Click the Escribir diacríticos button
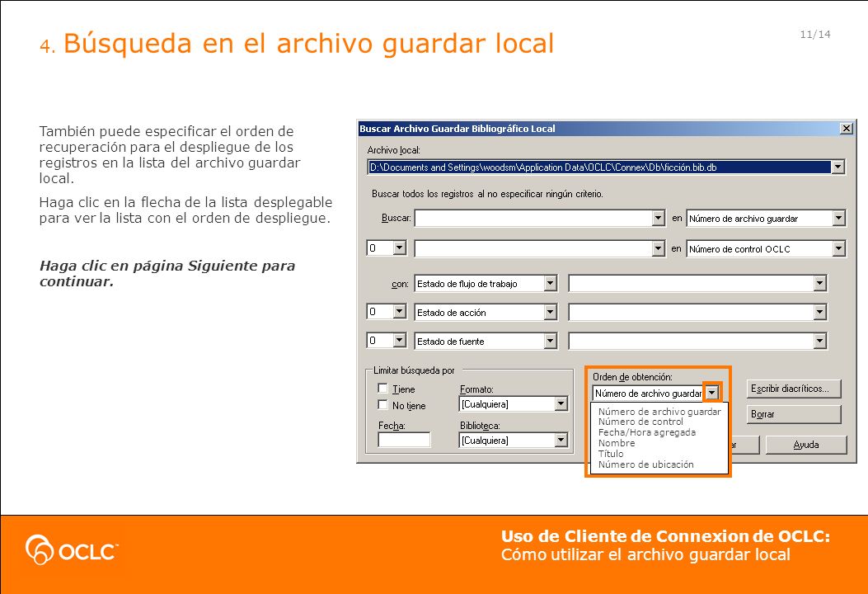The height and width of the screenshot is (594, 868). (793, 389)
